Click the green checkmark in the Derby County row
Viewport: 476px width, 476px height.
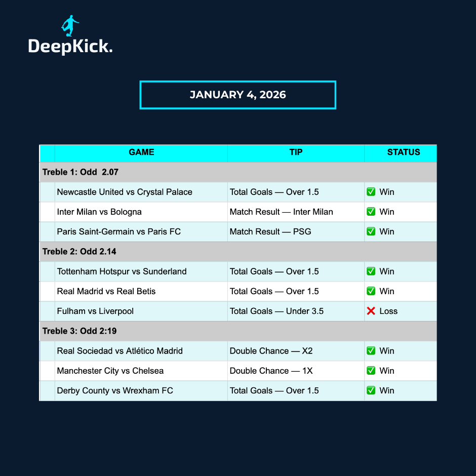coord(371,390)
